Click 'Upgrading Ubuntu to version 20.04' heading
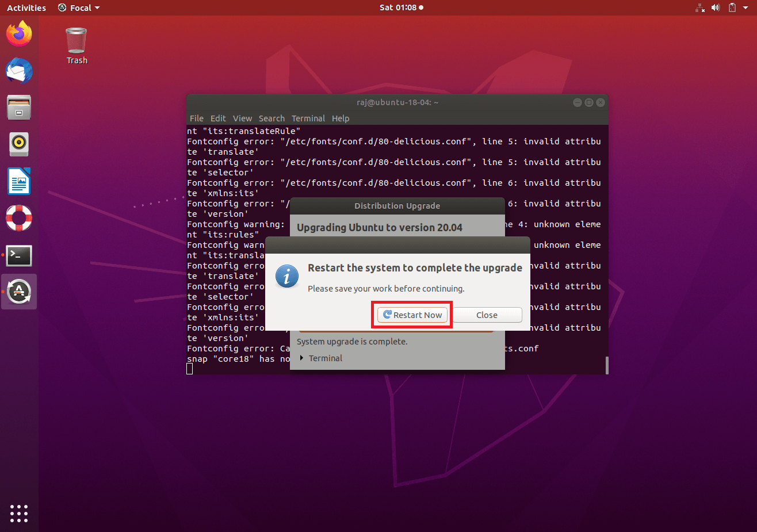The width and height of the screenshot is (757, 532). (380, 228)
